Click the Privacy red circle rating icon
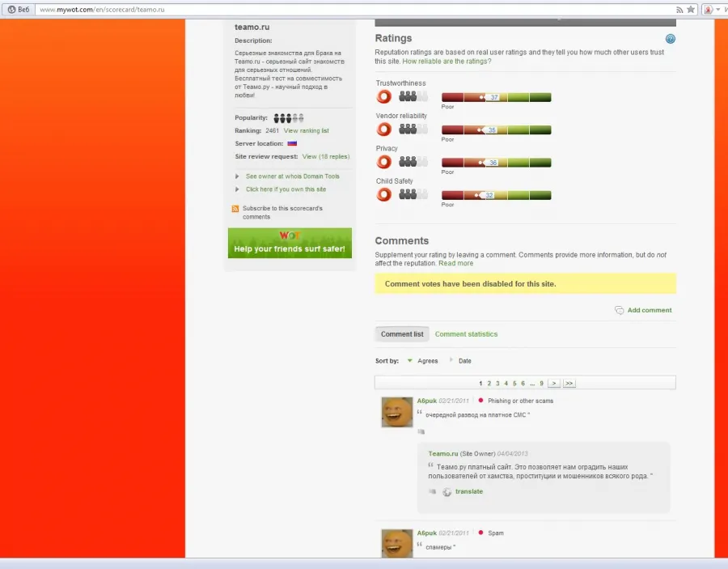 [383, 162]
